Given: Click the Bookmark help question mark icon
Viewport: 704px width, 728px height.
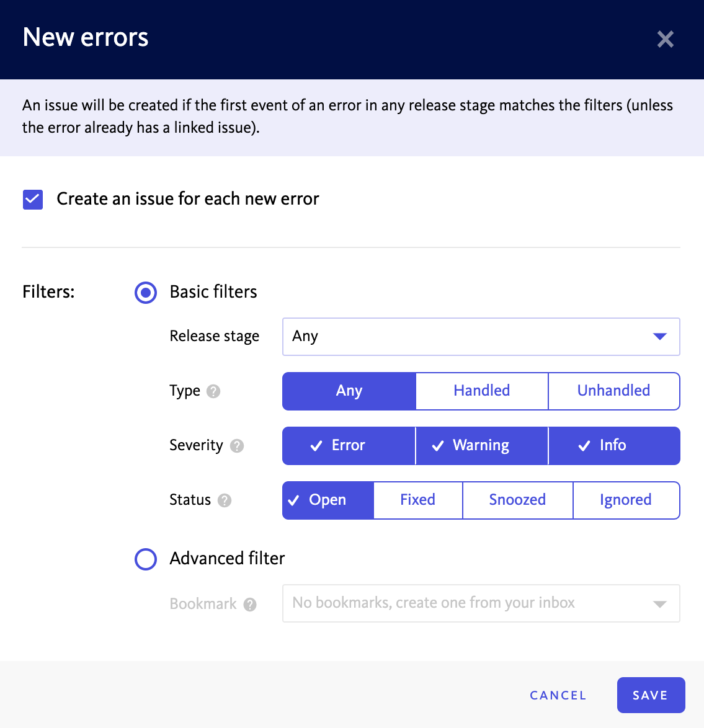Looking at the screenshot, I should (250, 605).
